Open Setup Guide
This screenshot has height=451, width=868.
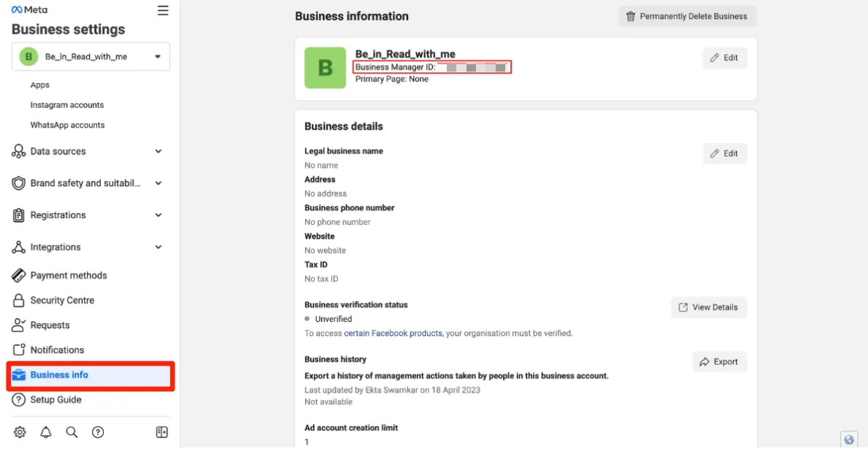click(x=56, y=399)
